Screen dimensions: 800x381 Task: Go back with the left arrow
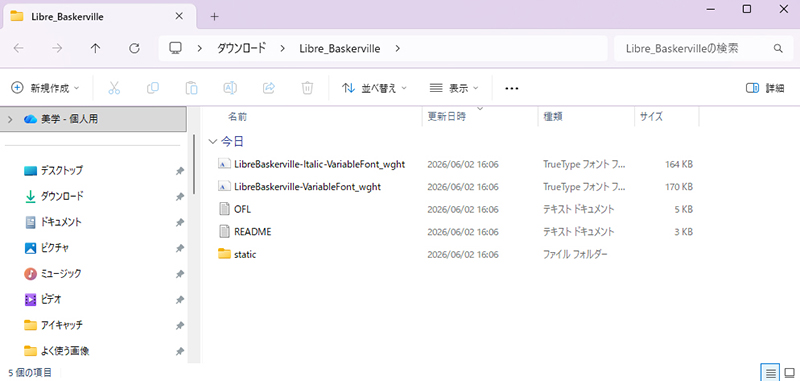coord(18,48)
